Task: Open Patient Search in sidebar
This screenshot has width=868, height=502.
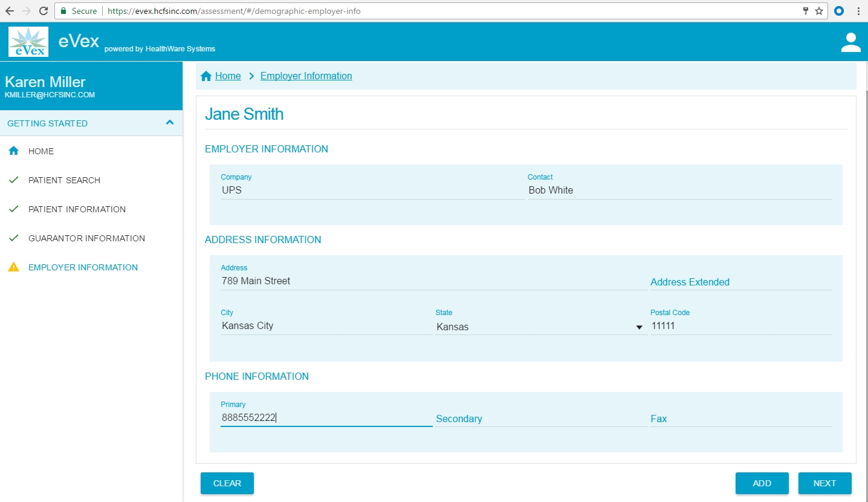Action: [64, 180]
